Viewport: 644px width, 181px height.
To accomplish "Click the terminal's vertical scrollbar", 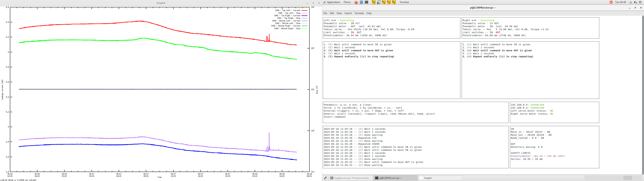I will click(643, 95).
